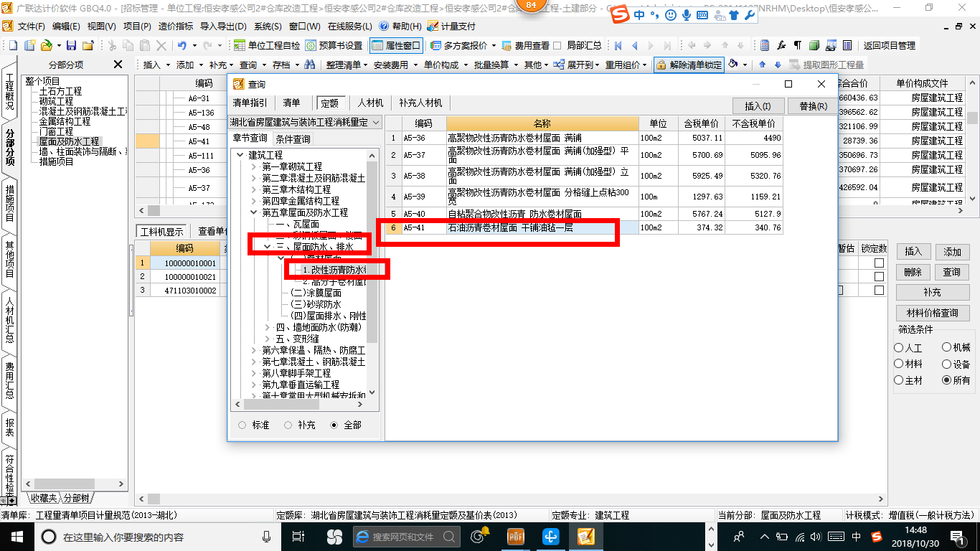Click 解除清单锁定 unlock padlock button

(x=689, y=65)
